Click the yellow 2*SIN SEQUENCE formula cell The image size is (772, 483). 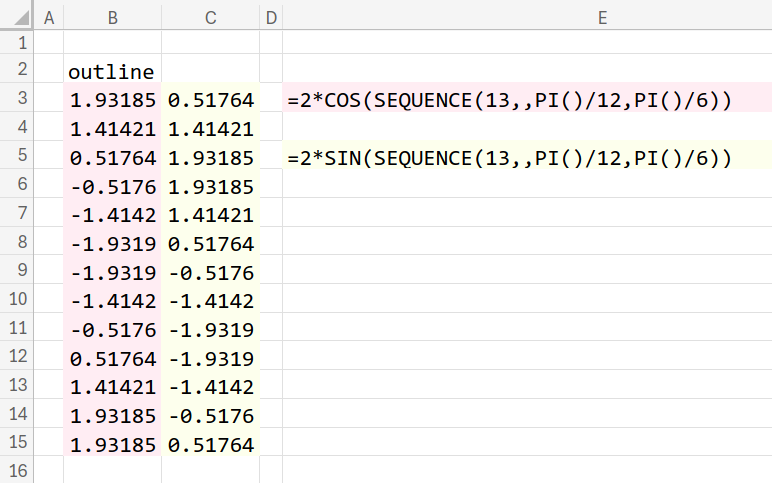(x=527, y=158)
